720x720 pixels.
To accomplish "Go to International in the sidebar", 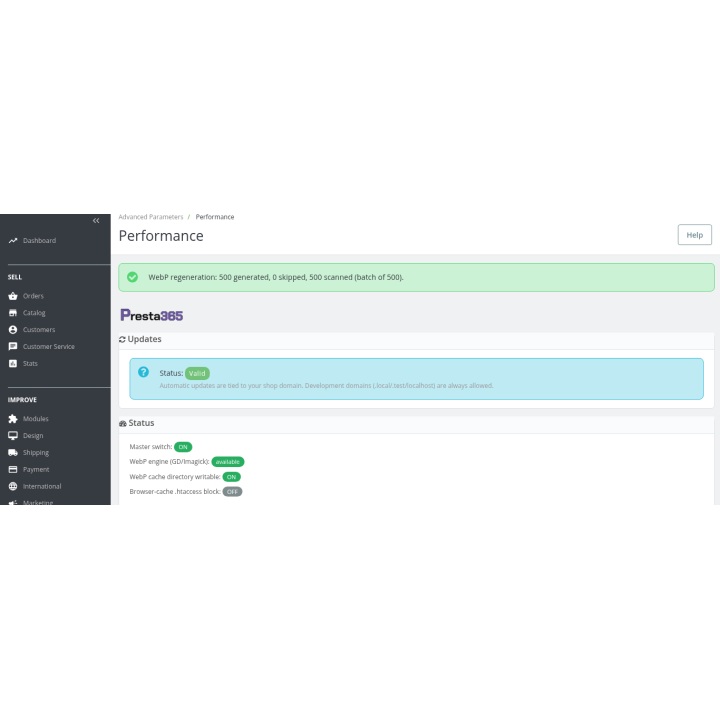I will [42, 486].
